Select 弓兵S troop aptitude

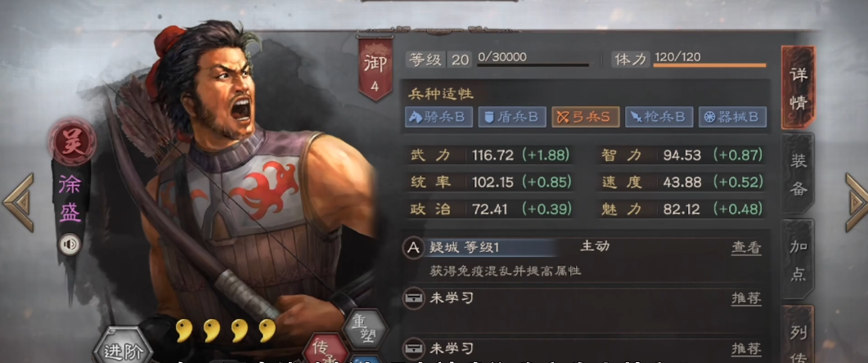coord(585,117)
